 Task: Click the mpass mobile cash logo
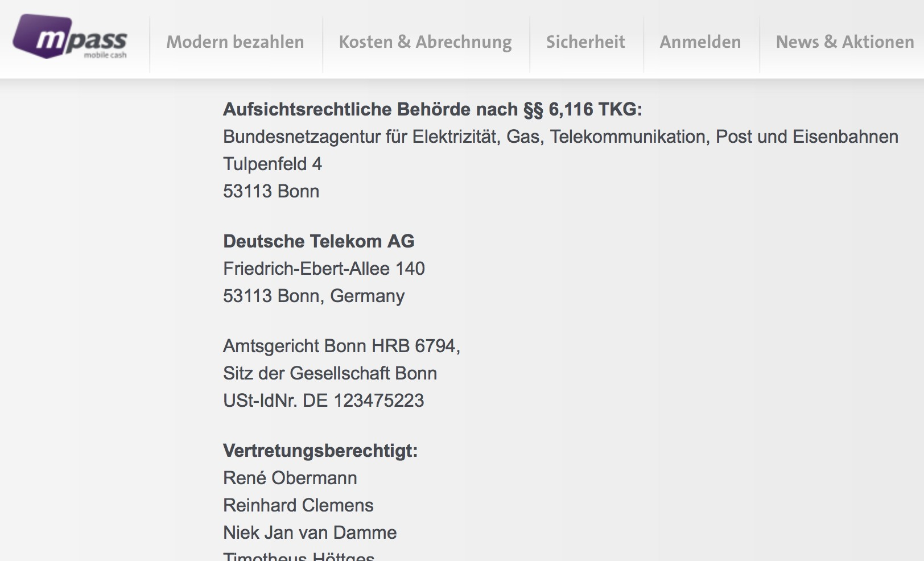69,38
